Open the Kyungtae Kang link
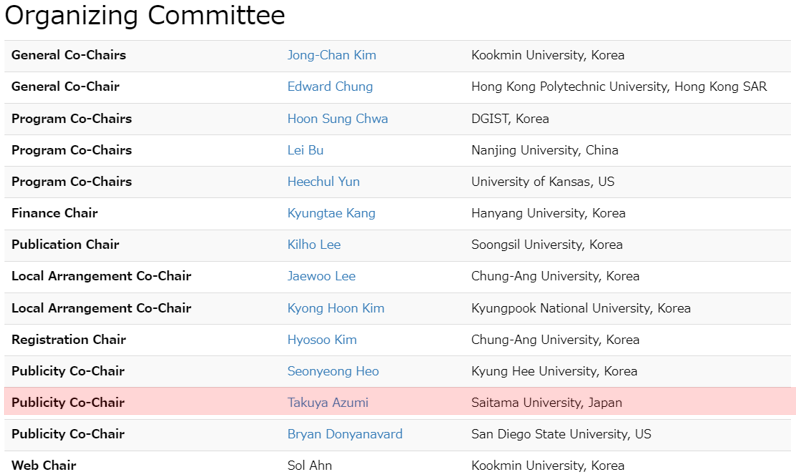This screenshot has width=796, height=475. click(x=331, y=213)
